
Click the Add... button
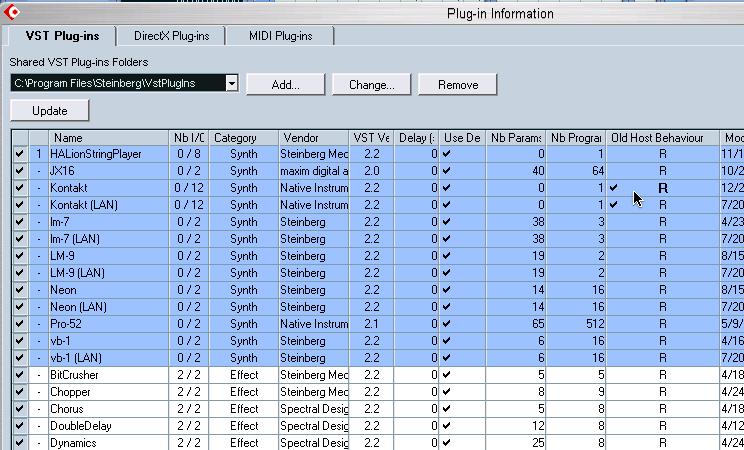pos(285,84)
